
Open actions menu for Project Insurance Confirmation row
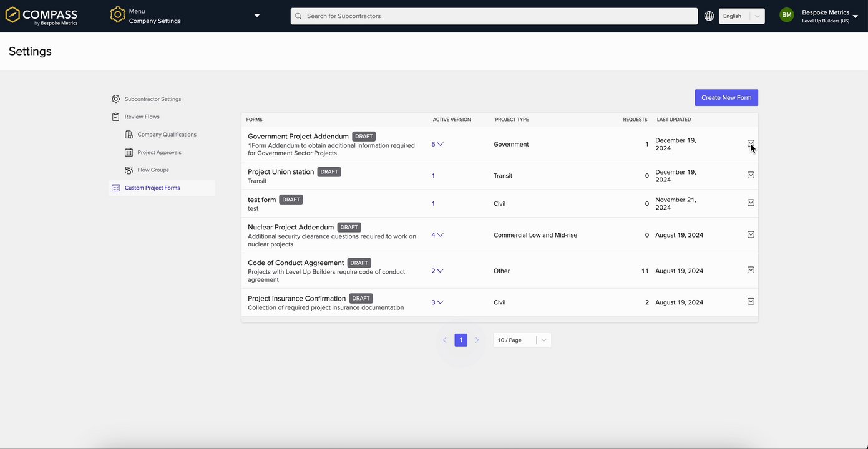click(751, 301)
